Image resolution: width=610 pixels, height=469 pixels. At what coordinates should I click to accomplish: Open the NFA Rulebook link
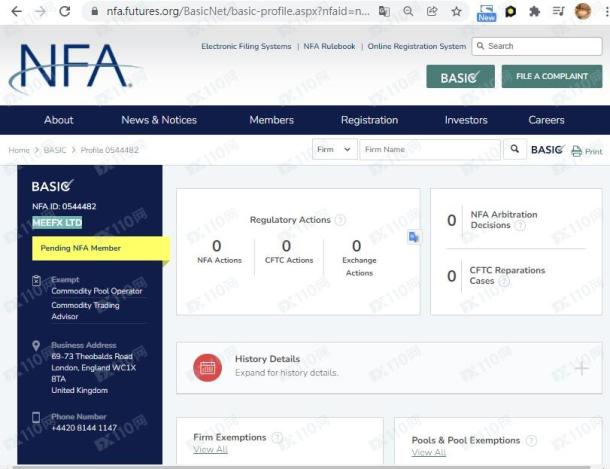coord(329,46)
